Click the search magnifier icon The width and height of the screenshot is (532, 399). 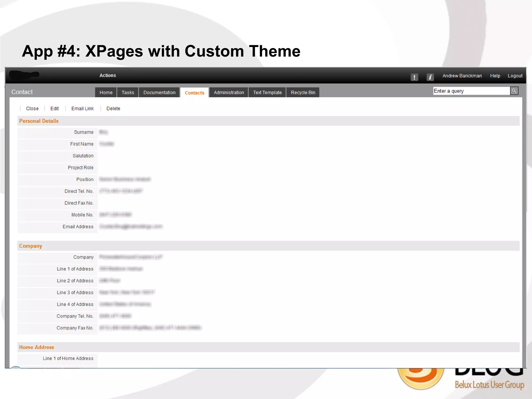[514, 91]
